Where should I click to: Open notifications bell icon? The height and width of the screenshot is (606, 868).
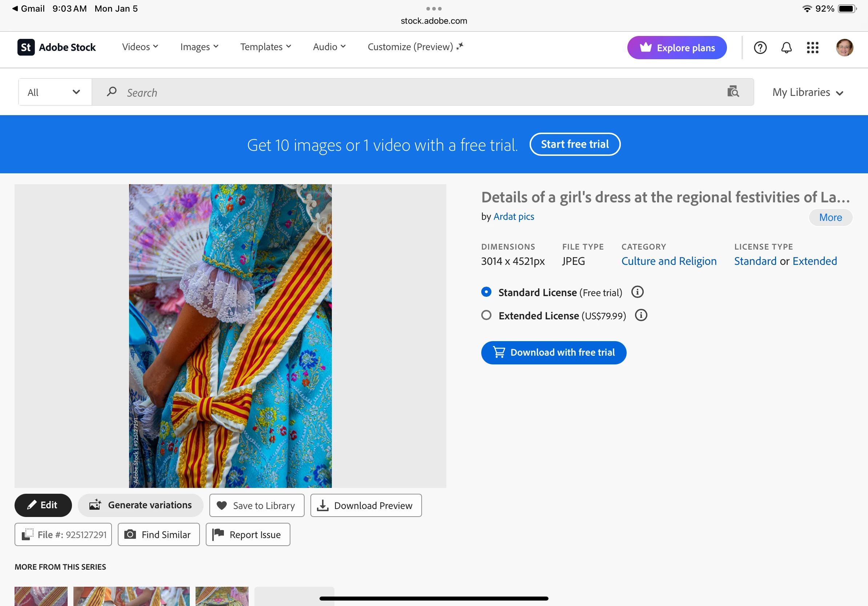pyautogui.click(x=786, y=48)
